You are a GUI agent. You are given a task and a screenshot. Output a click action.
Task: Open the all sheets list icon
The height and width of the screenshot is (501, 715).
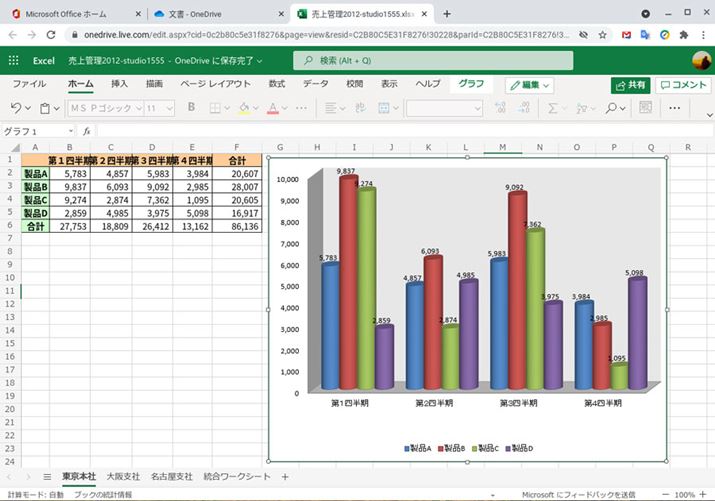tap(45, 476)
